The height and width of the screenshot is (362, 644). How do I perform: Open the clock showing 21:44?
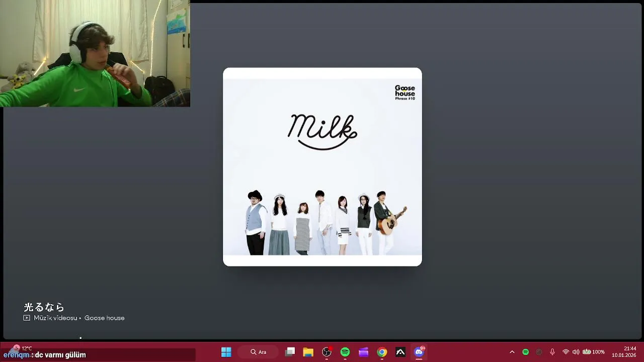630,348
